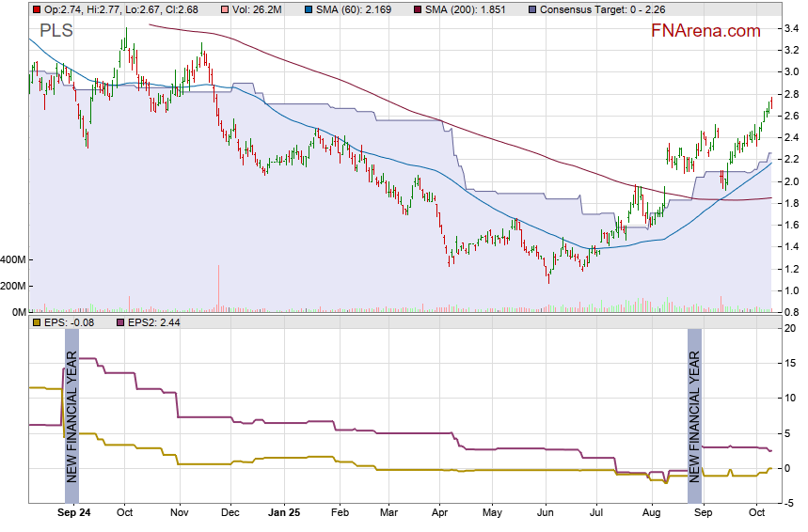Click the red OHLC price legend swatch
Screen dimensions: 808x532
pyautogui.click(x=36, y=8)
